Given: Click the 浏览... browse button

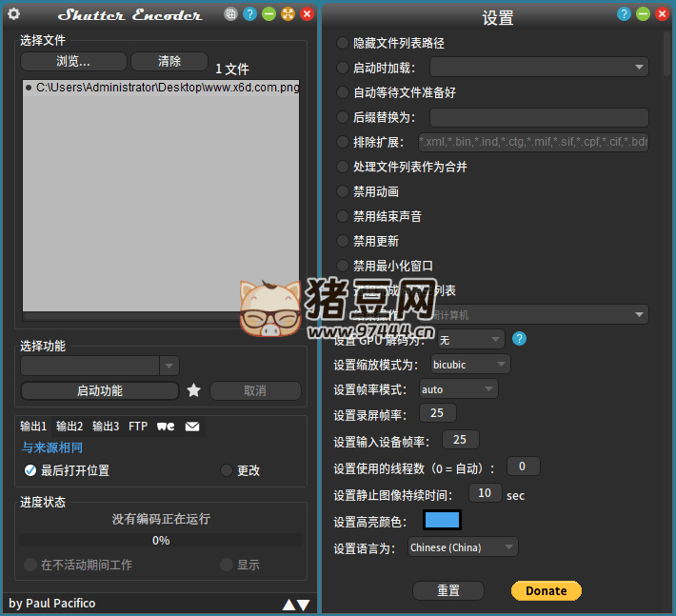Looking at the screenshot, I should (x=73, y=61).
